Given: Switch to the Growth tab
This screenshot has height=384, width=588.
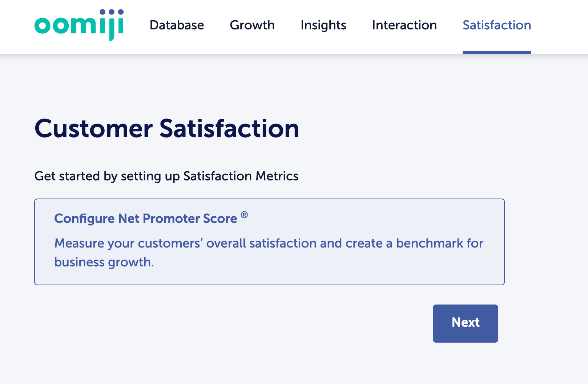Looking at the screenshot, I should pos(252,25).
